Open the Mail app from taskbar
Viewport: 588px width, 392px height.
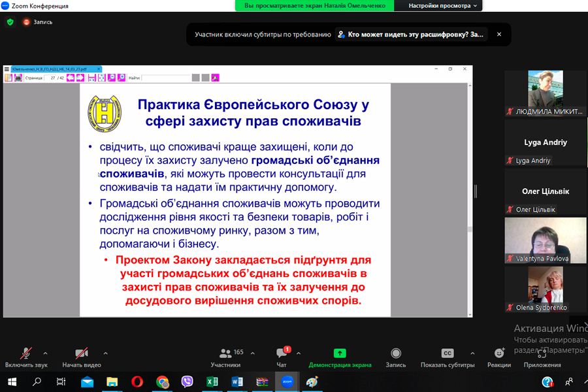coord(87,382)
